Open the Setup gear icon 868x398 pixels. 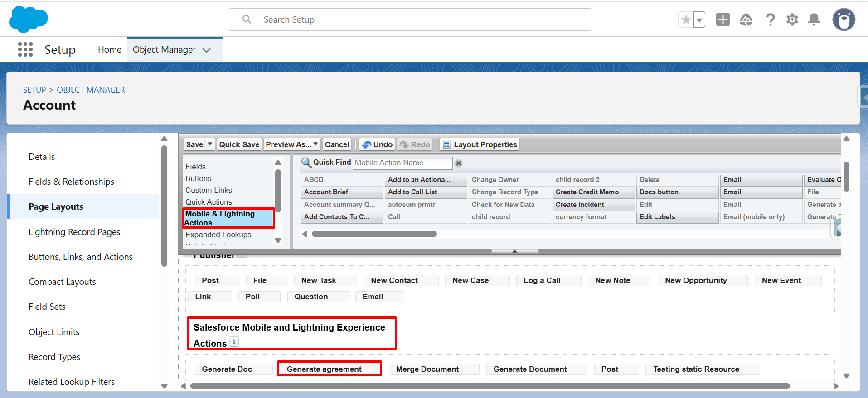point(792,20)
